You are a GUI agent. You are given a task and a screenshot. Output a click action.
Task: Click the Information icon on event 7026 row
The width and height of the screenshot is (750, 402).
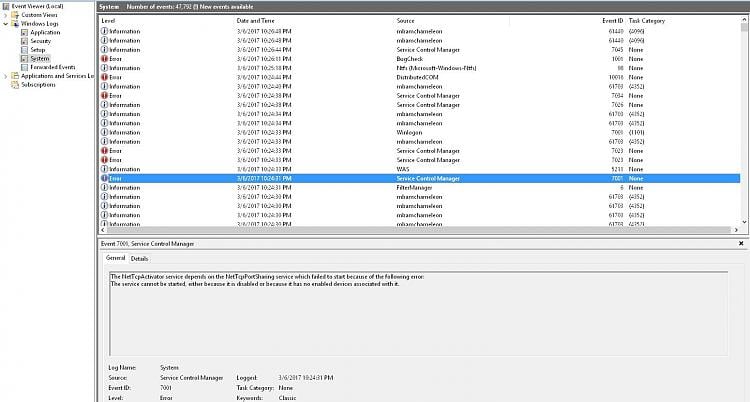(104, 105)
